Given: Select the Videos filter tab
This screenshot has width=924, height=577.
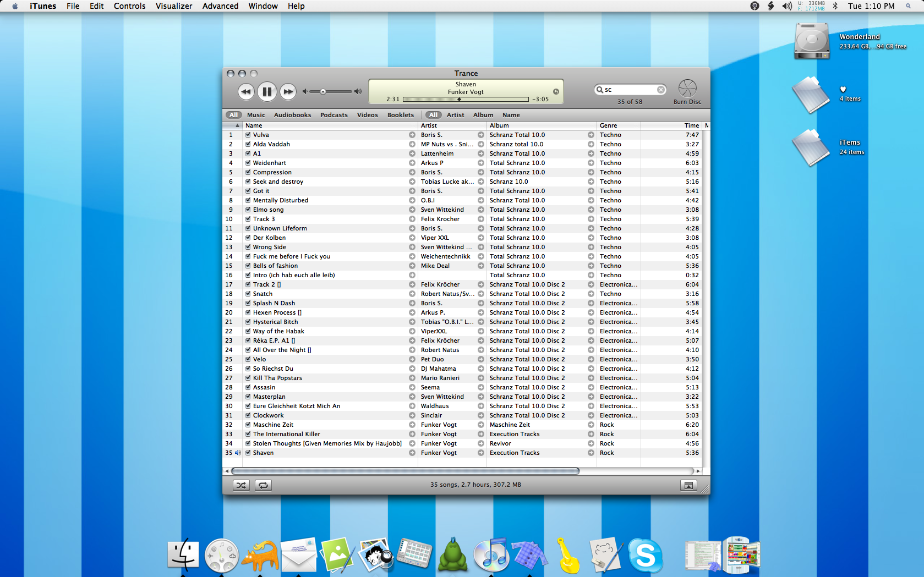Looking at the screenshot, I should 368,115.
